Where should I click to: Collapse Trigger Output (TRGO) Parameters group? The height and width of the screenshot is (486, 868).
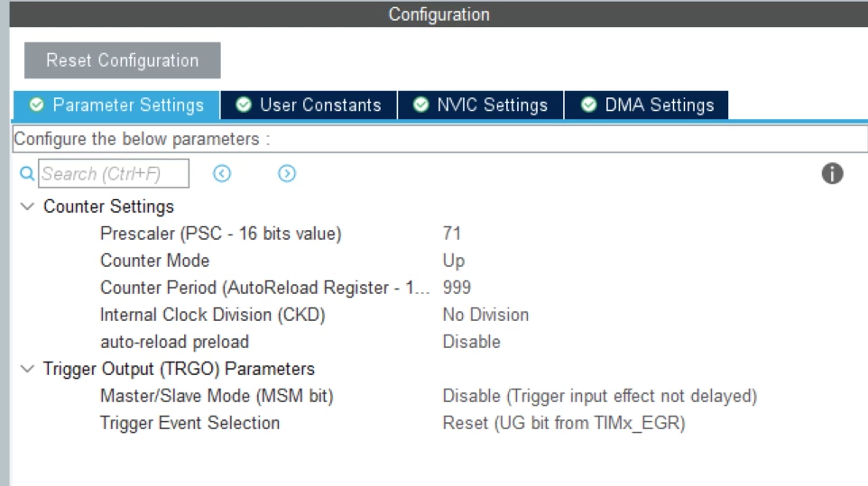coord(27,369)
